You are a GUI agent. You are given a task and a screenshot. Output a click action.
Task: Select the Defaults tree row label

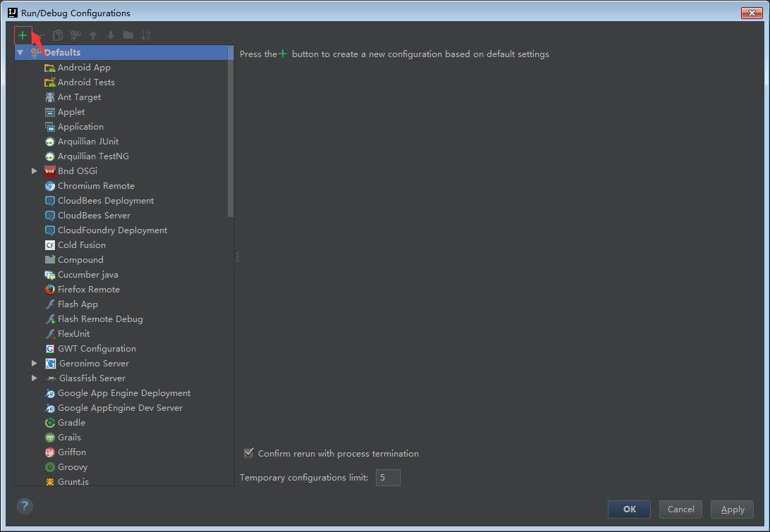(62, 53)
